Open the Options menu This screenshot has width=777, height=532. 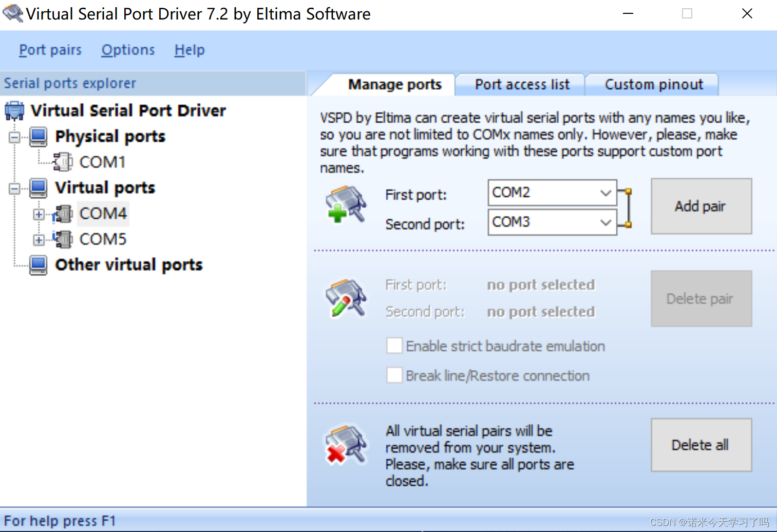click(128, 50)
